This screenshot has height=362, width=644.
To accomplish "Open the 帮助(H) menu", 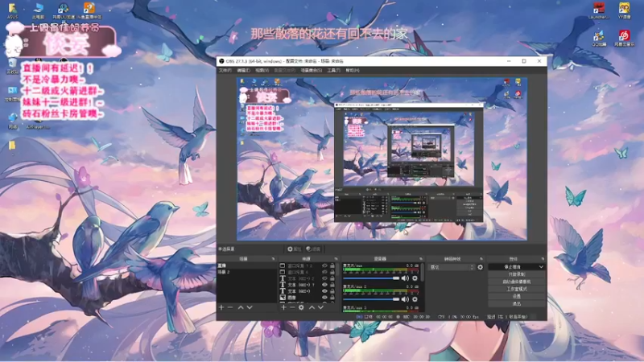I will pyautogui.click(x=353, y=71).
